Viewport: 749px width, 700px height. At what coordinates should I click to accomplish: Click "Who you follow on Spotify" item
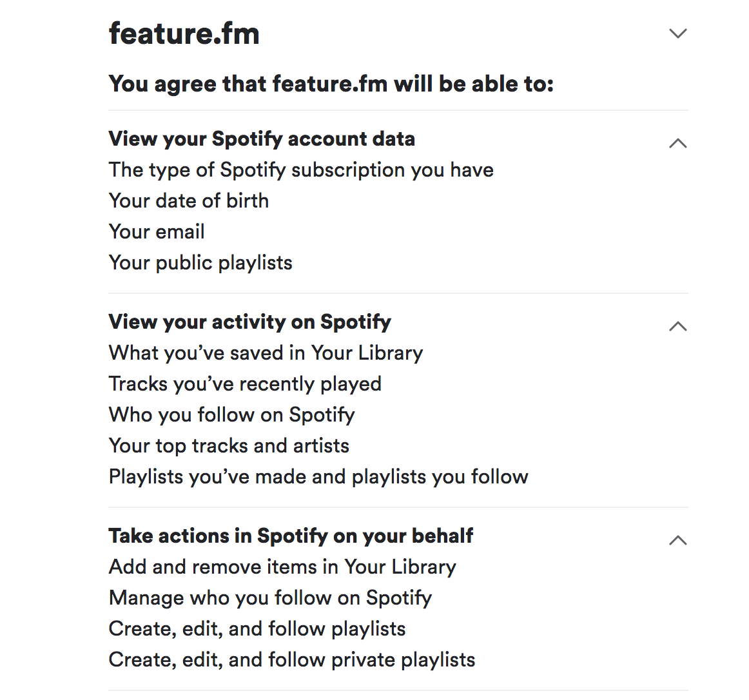click(x=231, y=414)
